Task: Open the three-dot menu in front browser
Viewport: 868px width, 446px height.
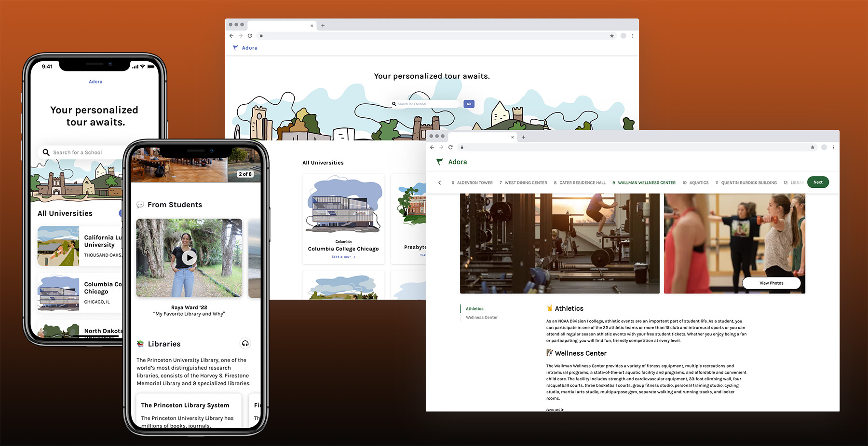Action: pos(833,147)
